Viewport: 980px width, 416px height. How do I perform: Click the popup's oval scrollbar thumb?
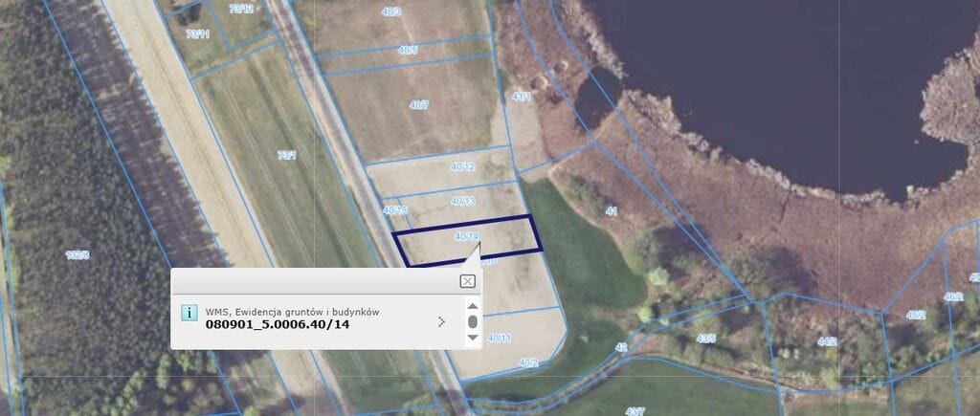point(473,321)
